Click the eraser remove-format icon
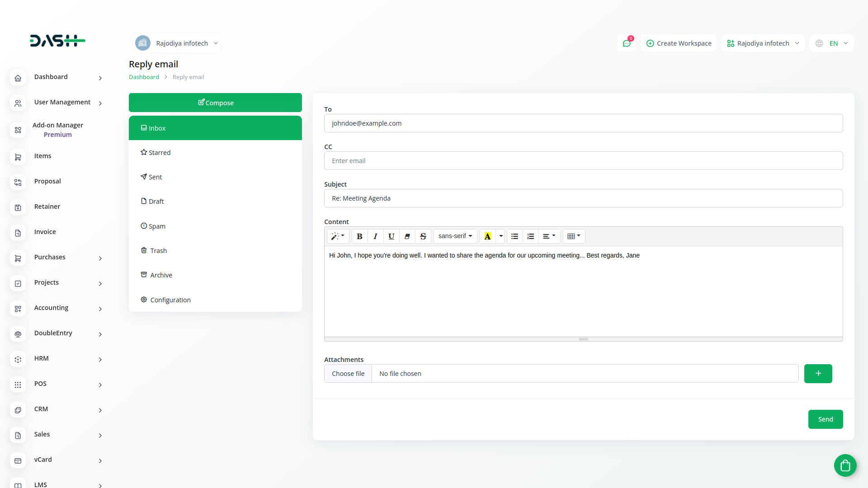 coord(407,236)
